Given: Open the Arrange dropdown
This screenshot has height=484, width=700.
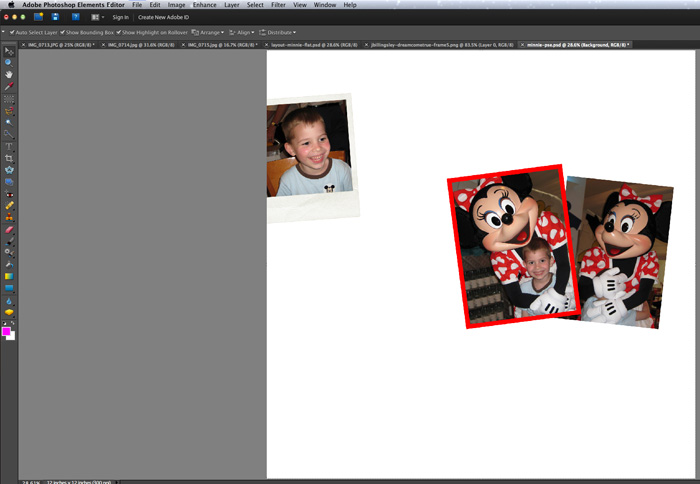Looking at the screenshot, I should 208,33.
